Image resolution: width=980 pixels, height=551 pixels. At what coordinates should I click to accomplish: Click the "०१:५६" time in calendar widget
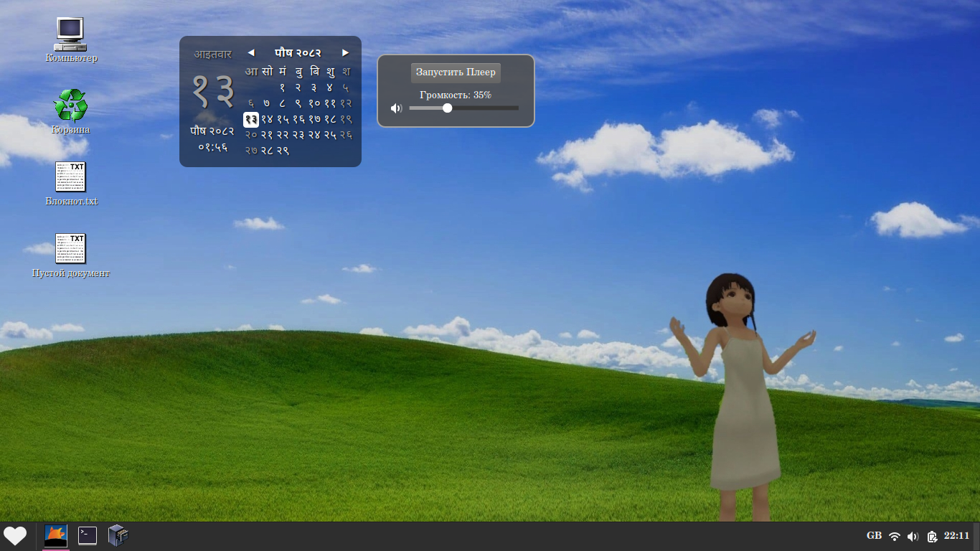[213, 147]
